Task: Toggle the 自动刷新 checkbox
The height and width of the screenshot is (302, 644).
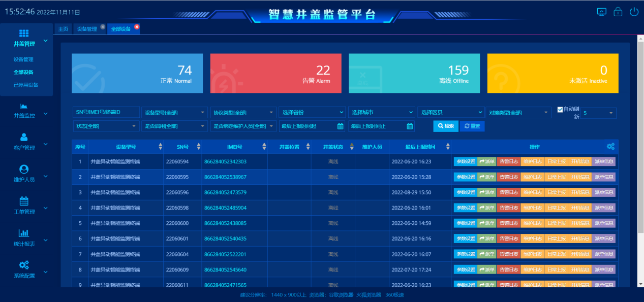Action: [560, 110]
